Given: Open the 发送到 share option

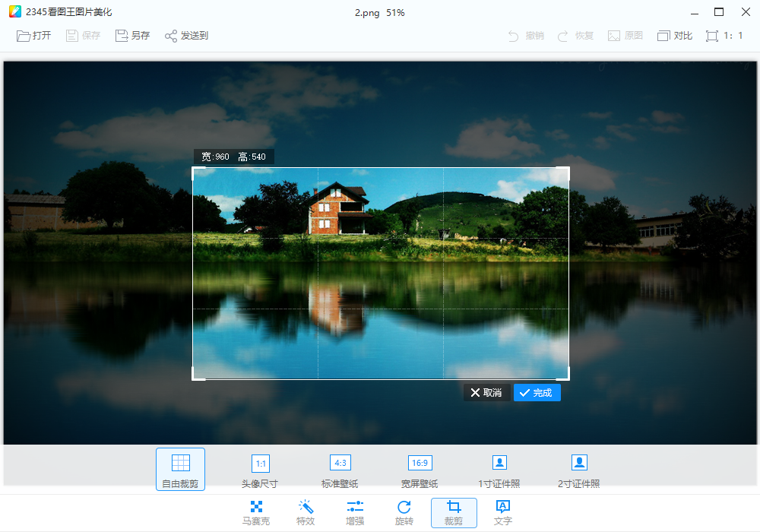Looking at the screenshot, I should pos(186,36).
